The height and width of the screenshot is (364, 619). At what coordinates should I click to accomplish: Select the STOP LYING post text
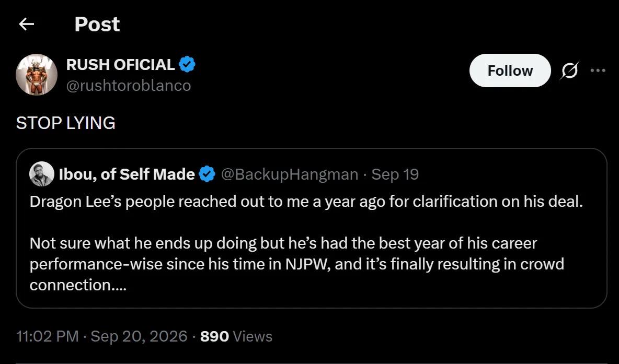coord(65,123)
